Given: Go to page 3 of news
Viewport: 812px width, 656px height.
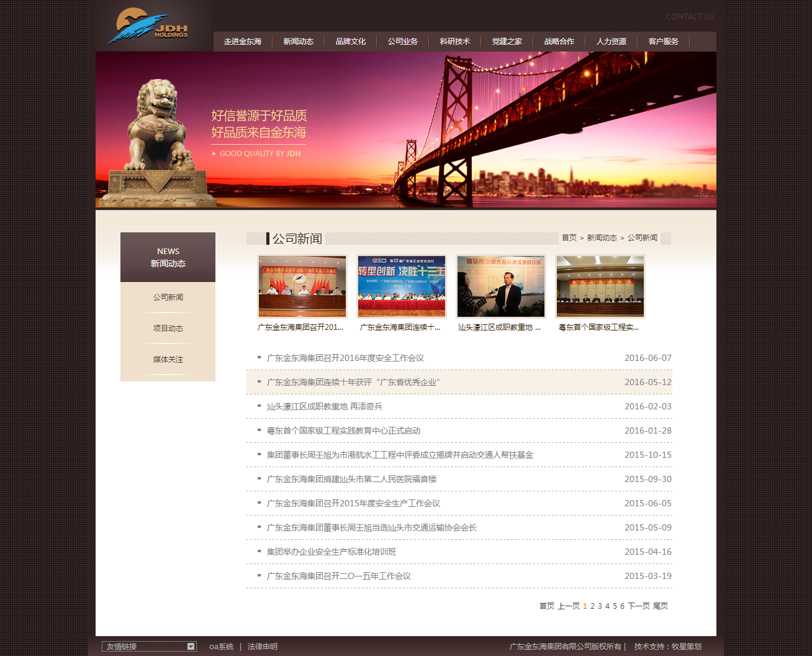Looking at the screenshot, I should pyautogui.click(x=600, y=606).
